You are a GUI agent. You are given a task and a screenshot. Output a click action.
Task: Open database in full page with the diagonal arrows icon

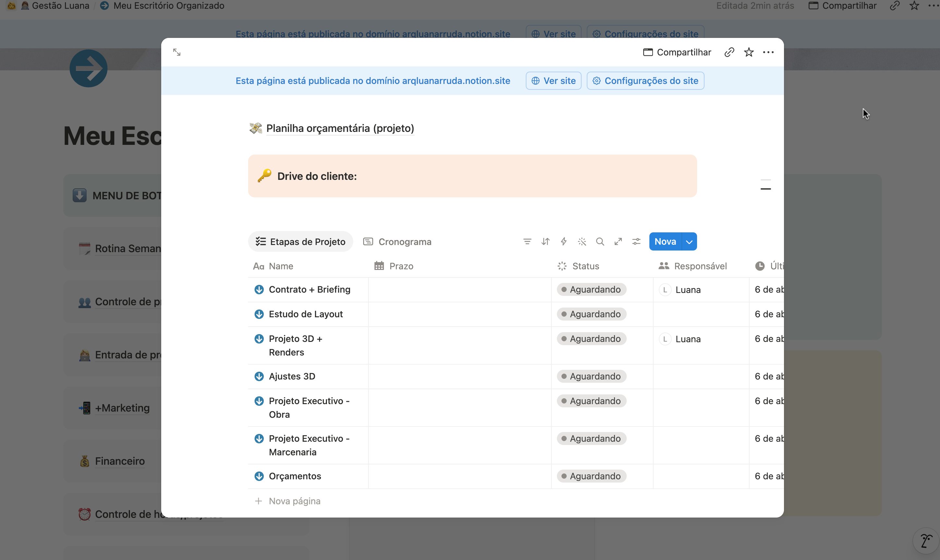(x=618, y=241)
